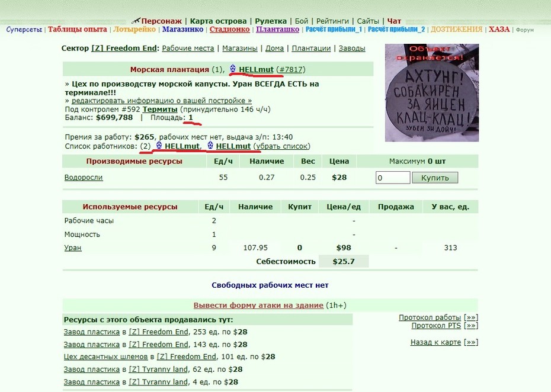Screen dimensions: 551x392
Task: Edit building info via редактировать информацию link
Action: click(162, 101)
